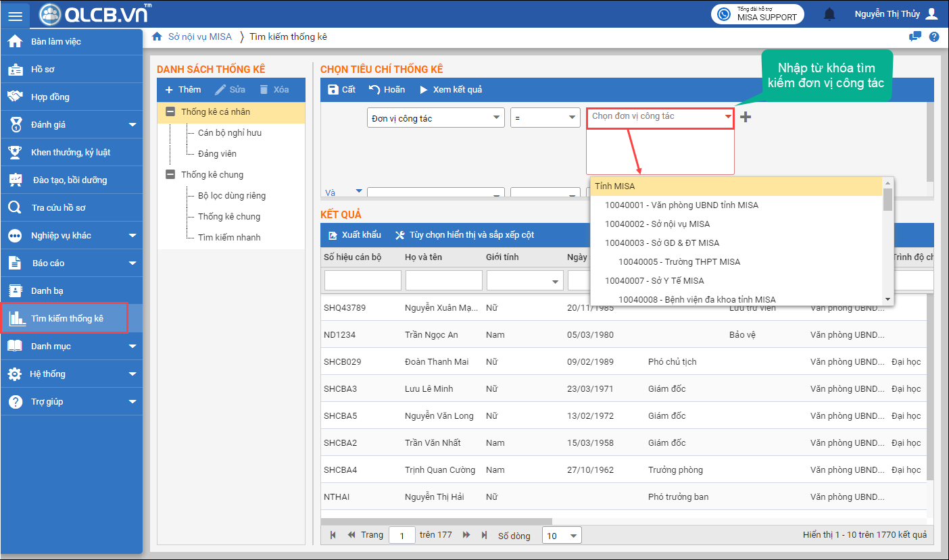Open the Số dòng page size dropdown

pyautogui.click(x=562, y=536)
